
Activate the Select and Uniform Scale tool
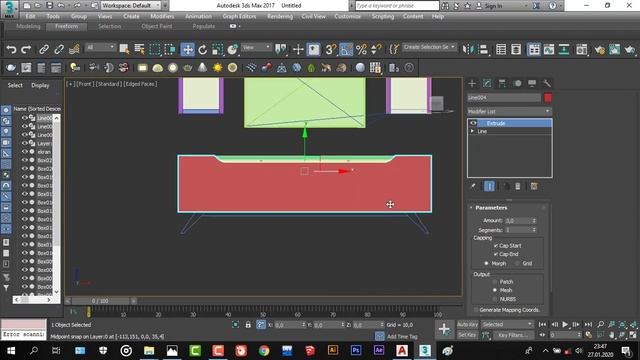coord(218,50)
